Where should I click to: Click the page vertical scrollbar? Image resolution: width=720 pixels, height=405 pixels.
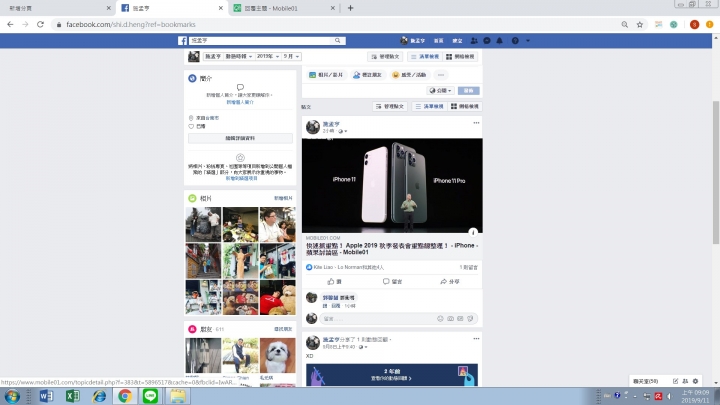(x=716, y=172)
